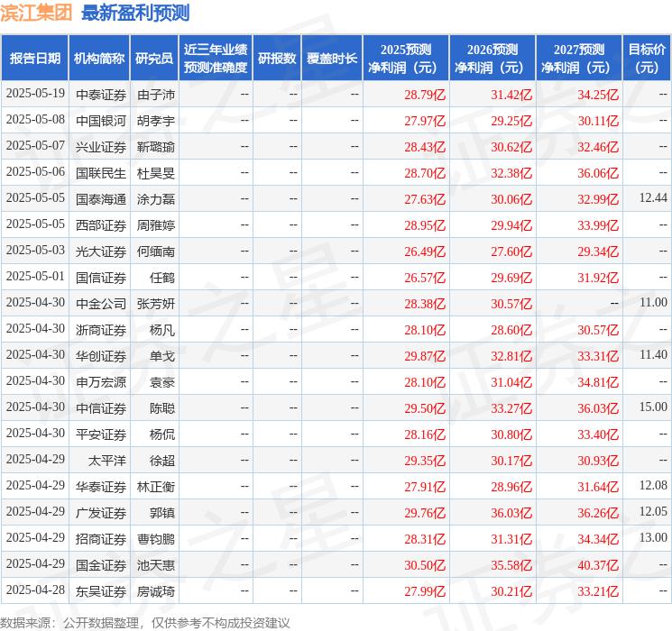Select the 华泰证券 institution cell
Viewport: 672px width, 631px height.
click(x=101, y=487)
